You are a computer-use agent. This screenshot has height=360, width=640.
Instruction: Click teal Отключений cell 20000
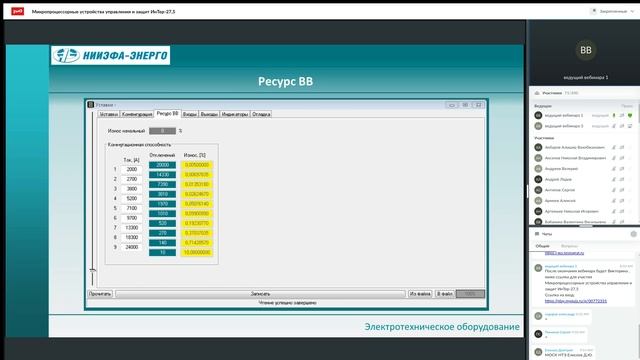[x=162, y=165]
